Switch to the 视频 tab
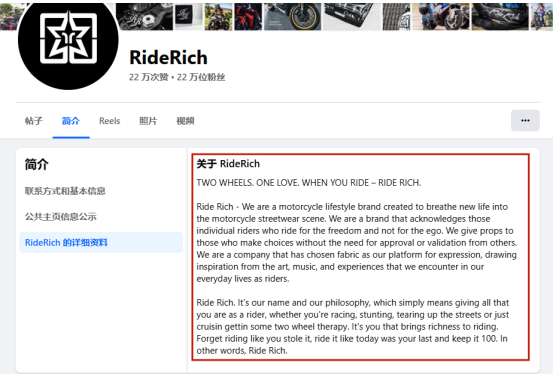Screen dimensions: 554x374 185,121
